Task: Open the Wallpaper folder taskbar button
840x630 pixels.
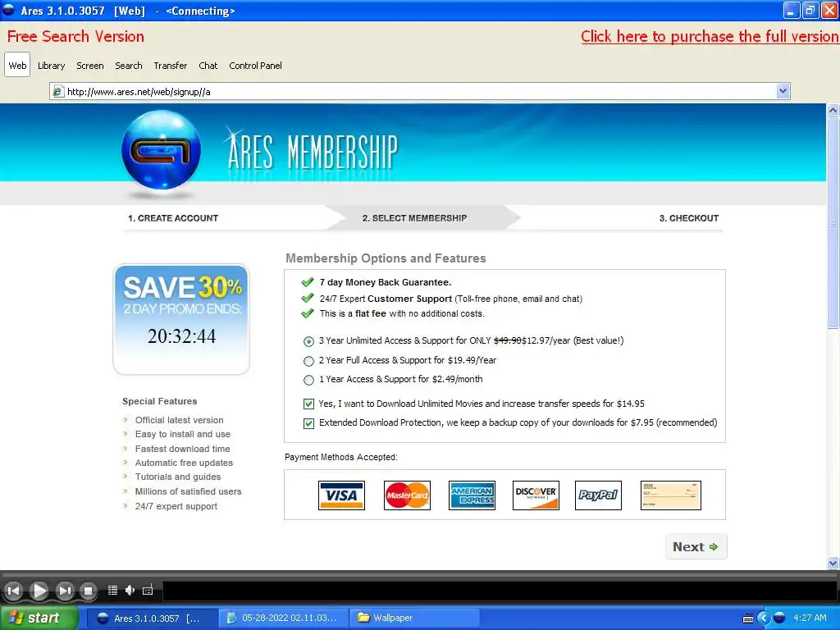Action: click(x=414, y=619)
